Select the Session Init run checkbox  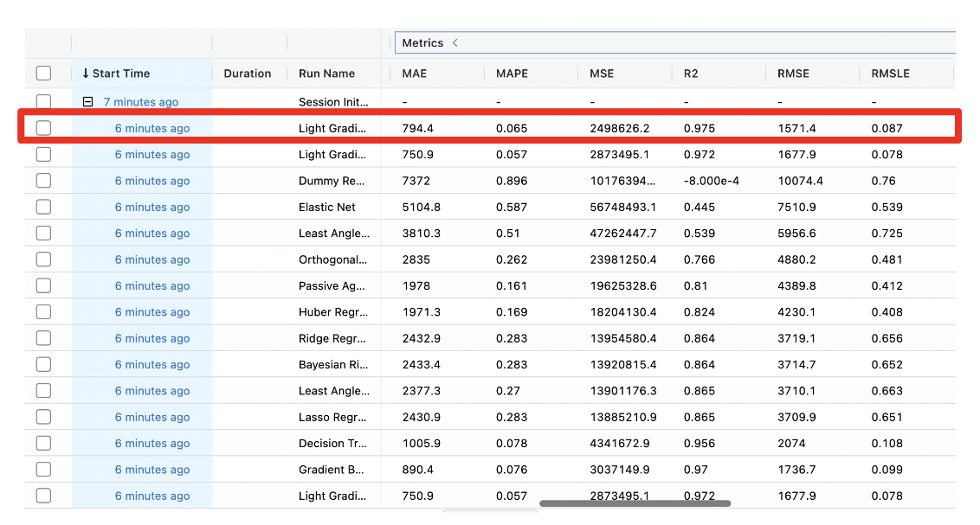(x=44, y=102)
